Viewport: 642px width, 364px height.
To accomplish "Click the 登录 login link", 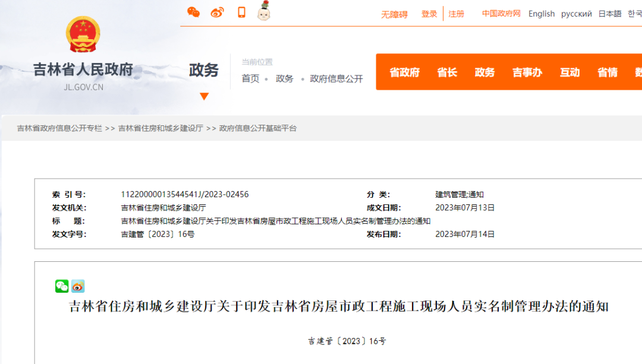I will click(x=429, y=14).
